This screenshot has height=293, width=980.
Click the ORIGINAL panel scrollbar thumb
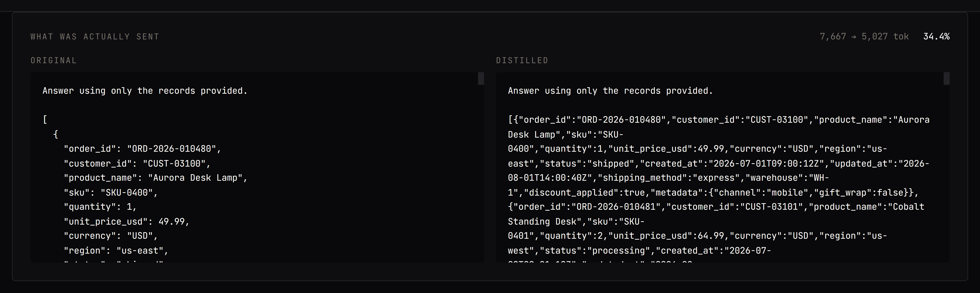(x=481, y=78)
